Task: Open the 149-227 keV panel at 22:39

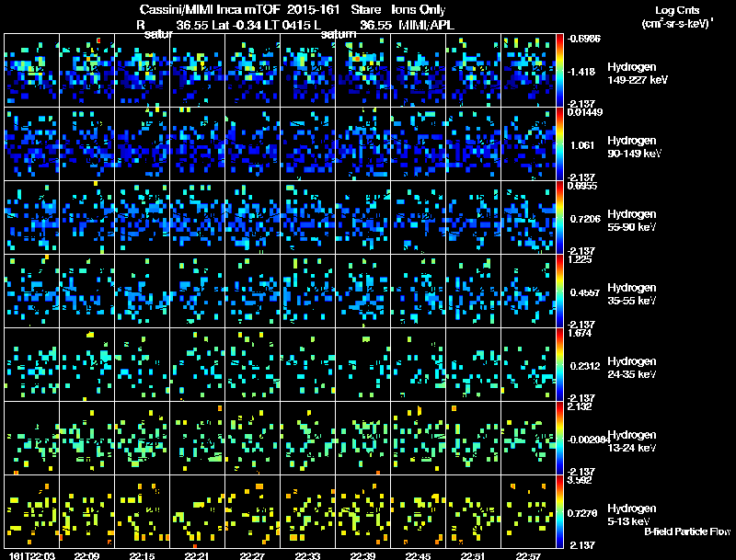Action: pyautogui.click(x=362, y=71)
